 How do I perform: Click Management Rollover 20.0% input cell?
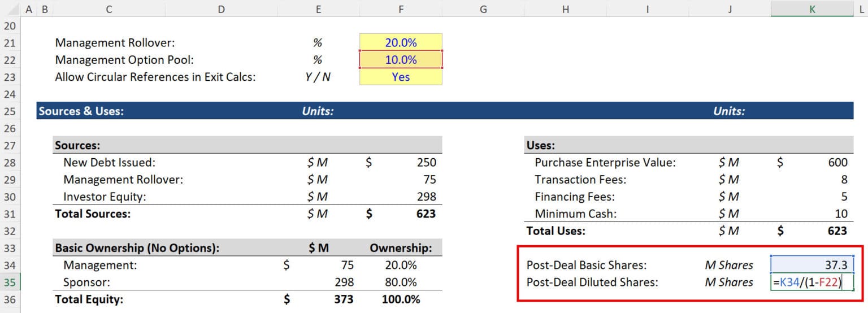(401, 42)
